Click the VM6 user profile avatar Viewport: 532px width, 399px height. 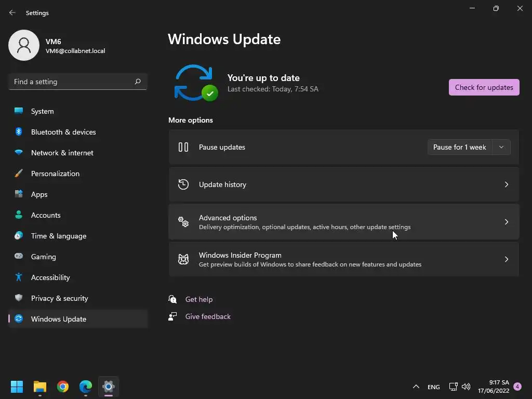point(24,45)
